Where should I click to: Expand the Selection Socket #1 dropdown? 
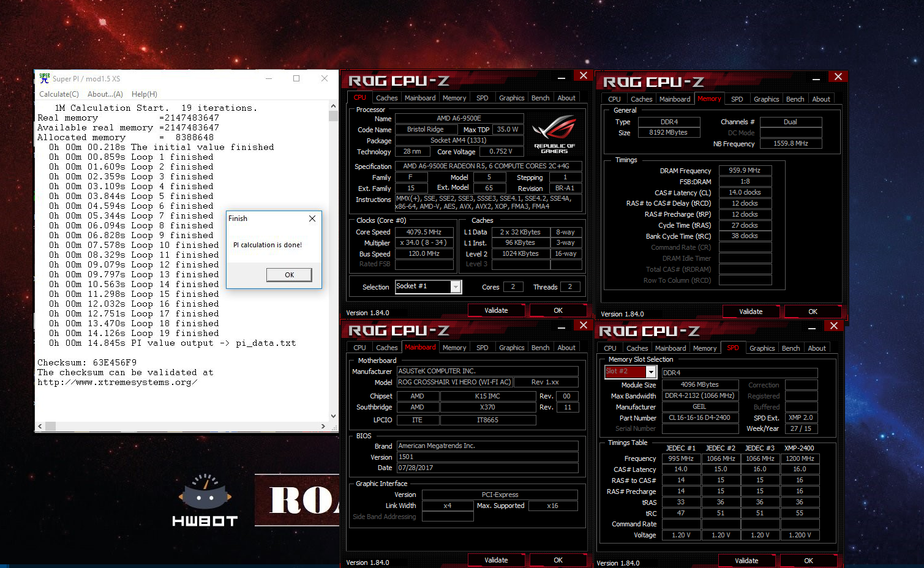[456, 287]
